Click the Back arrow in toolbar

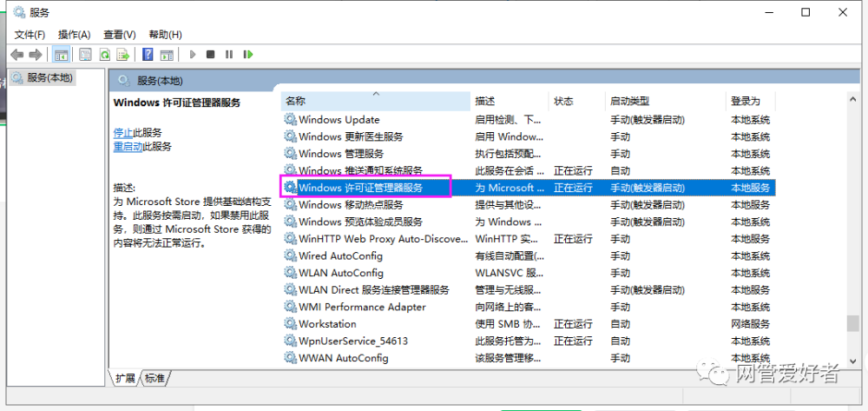point(17,54)
